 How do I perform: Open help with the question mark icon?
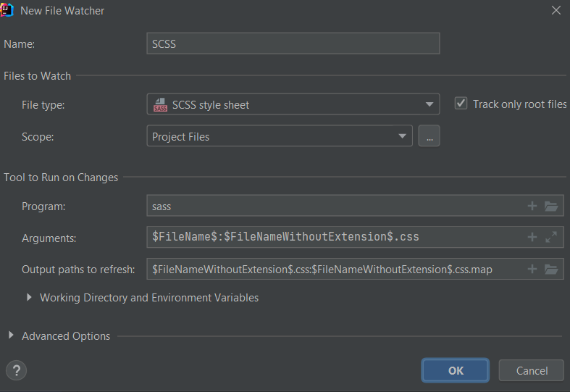[17, 370]
